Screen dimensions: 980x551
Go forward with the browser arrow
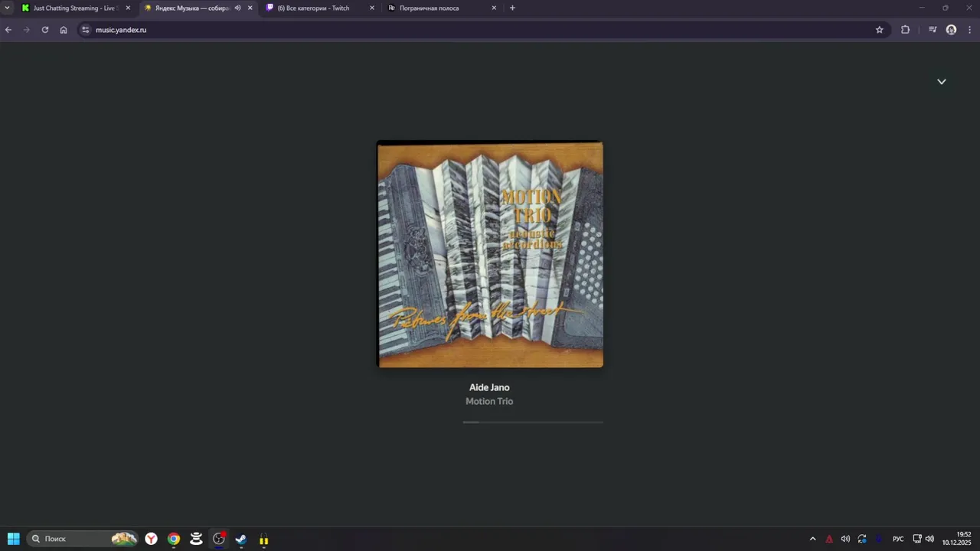27,30
